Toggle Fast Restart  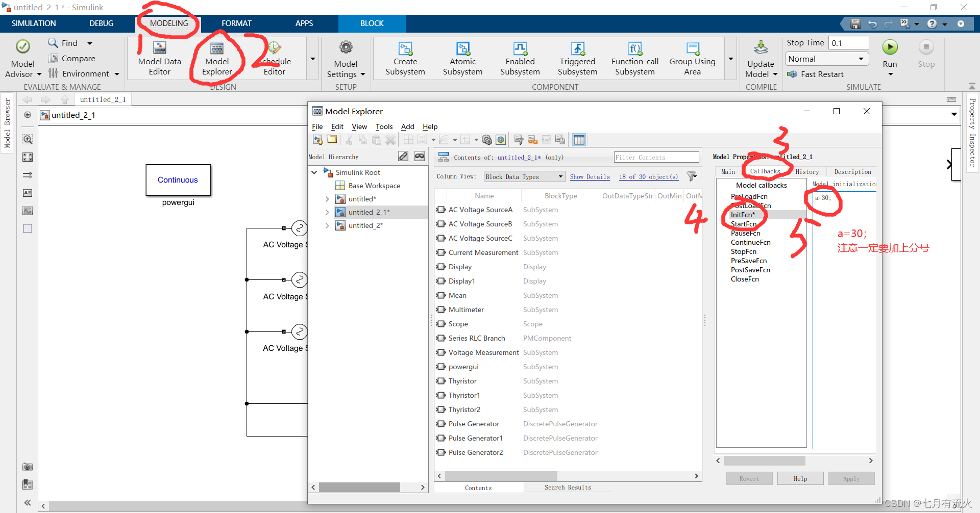click(815, 74)
